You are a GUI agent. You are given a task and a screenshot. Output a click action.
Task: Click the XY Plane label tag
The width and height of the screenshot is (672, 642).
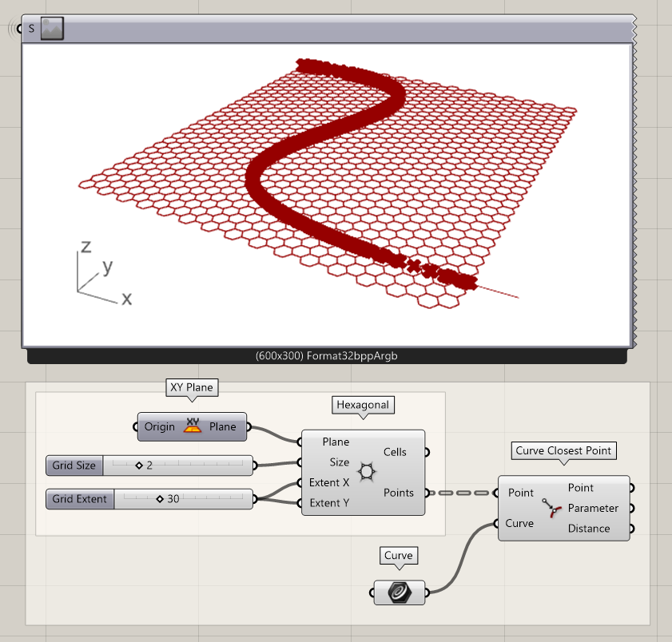coord(192,387)
